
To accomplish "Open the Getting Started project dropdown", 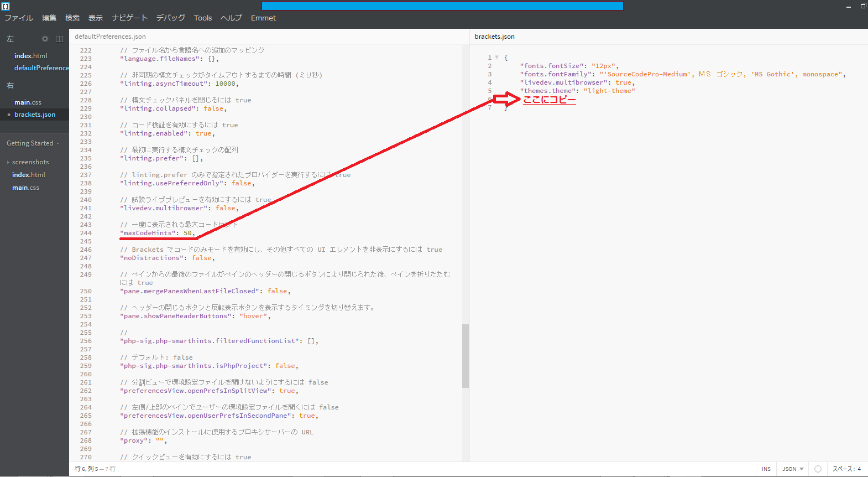I will coord(33,143).
